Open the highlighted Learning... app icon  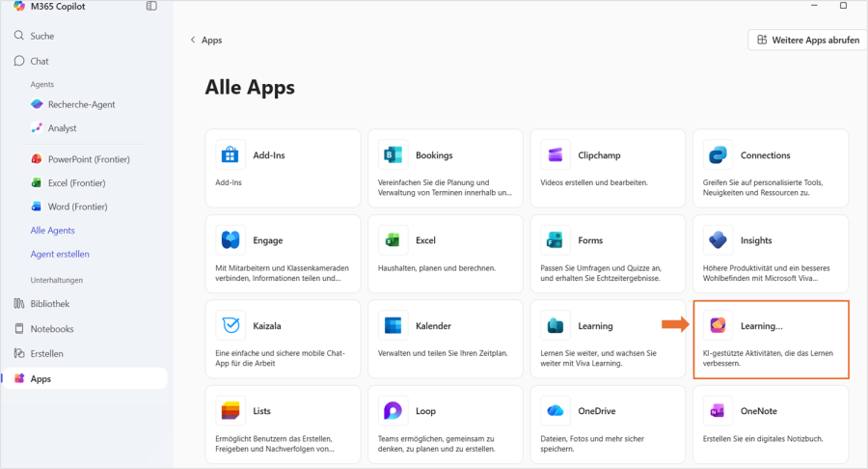pyautogui.click(x=718, y=325)
